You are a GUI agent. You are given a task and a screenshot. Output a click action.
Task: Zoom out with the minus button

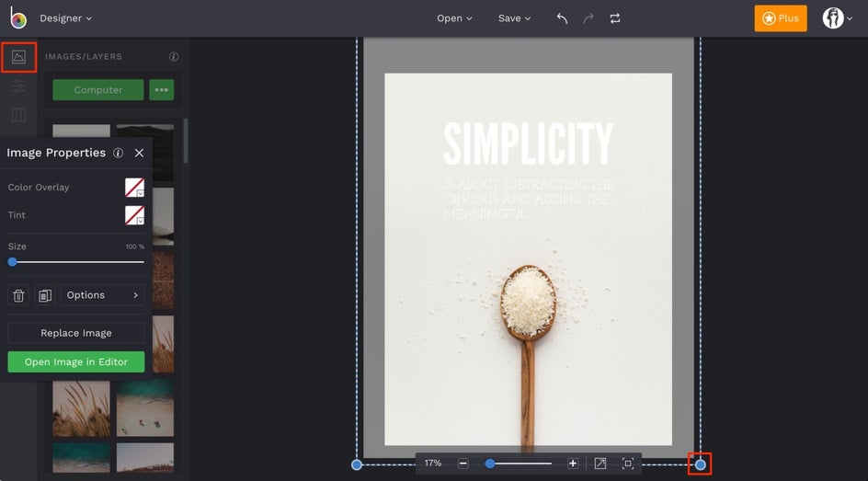point(463,464)
